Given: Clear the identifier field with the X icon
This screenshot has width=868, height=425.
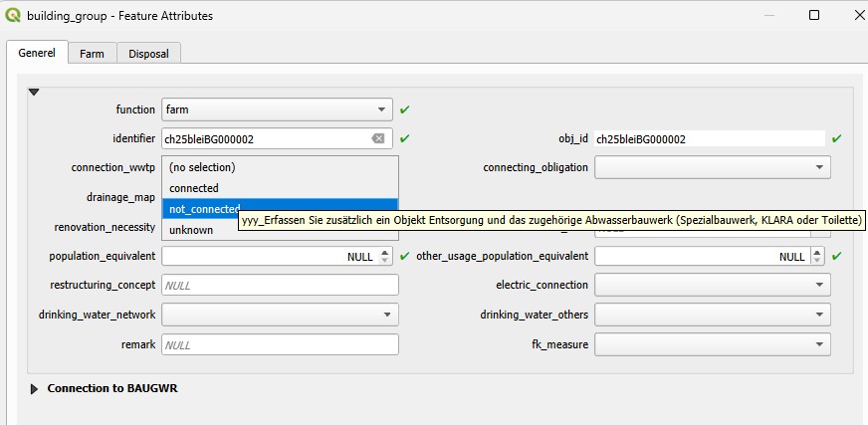Looking at the screenshot, I should 378,139.
